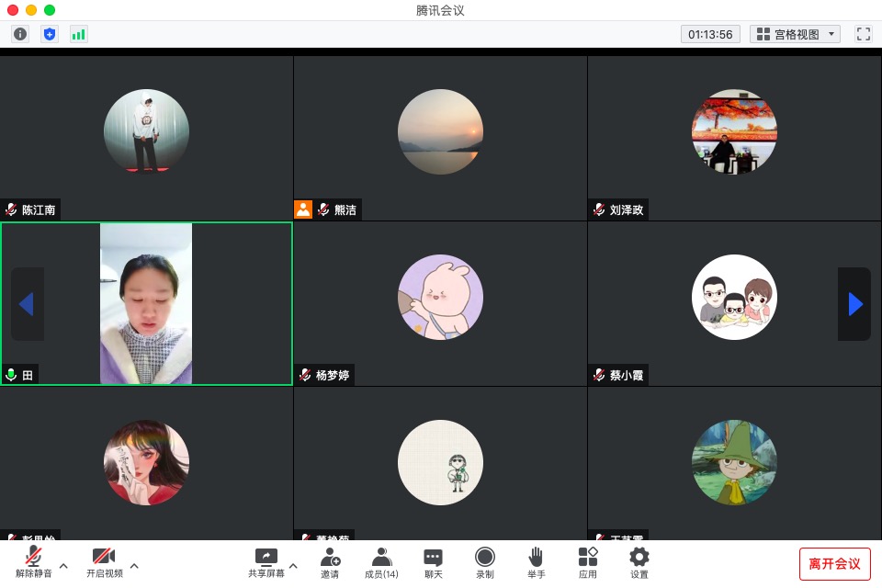Unmute microphone with 解除静音
The height and width of the screenshot is (588, 882).
(x=34, y=562)
